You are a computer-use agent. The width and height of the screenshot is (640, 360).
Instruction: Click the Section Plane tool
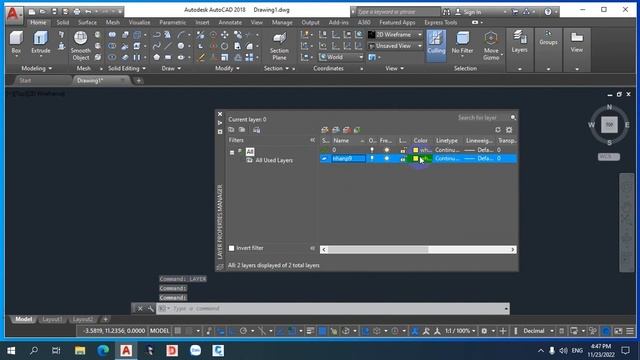279,46
